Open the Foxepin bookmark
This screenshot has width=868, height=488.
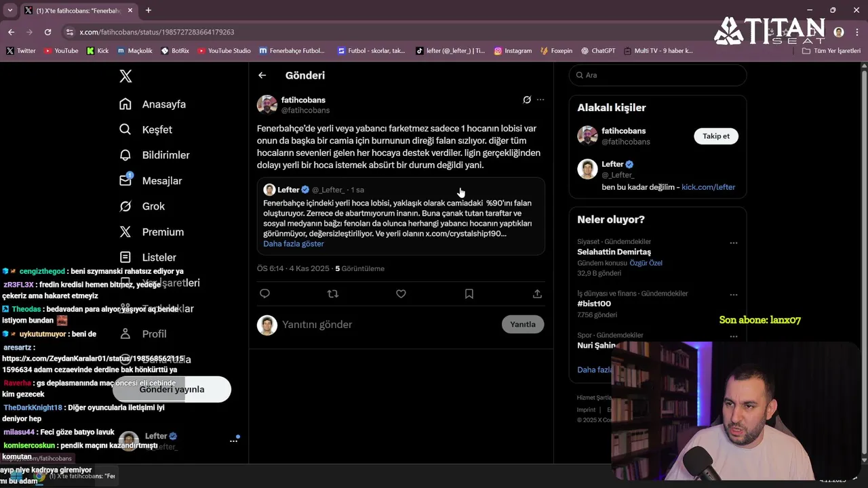click(557, 51)
